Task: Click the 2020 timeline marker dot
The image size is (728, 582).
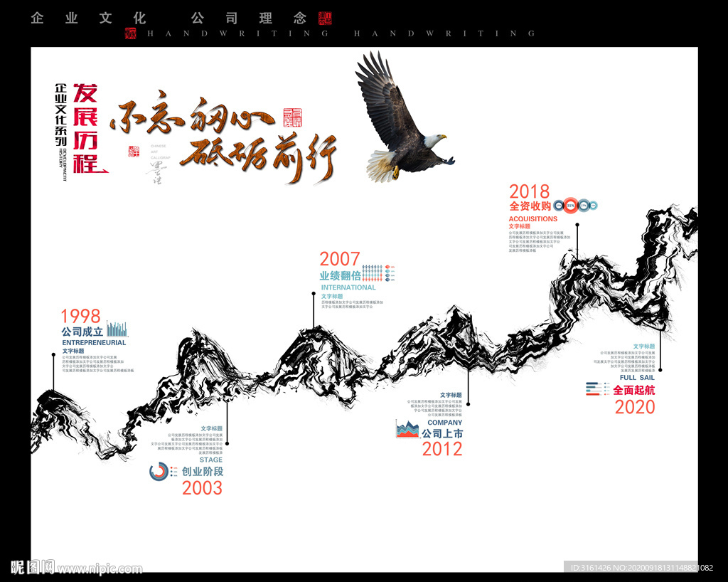Action: pos(660,370)
